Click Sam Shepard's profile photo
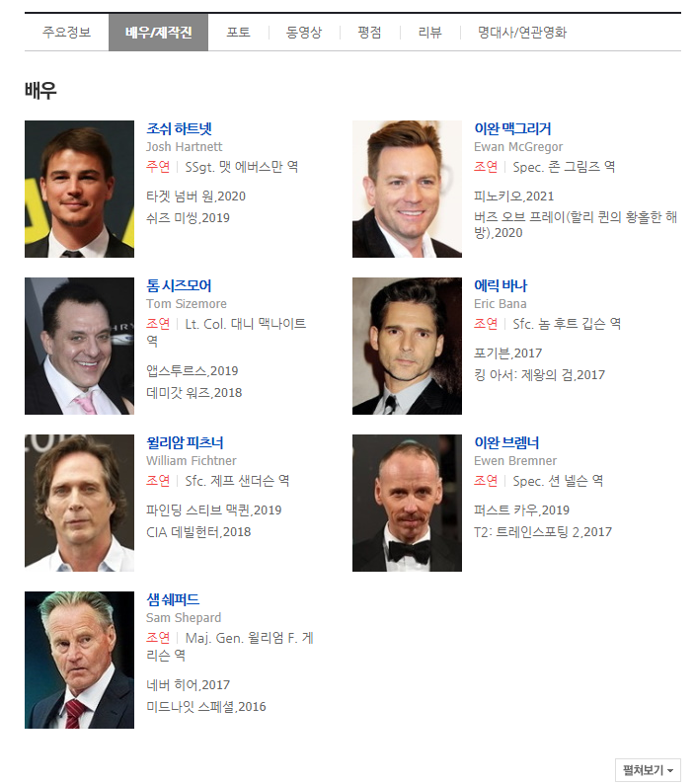Screen dimensions: 694x784 (x=80, y=660)
